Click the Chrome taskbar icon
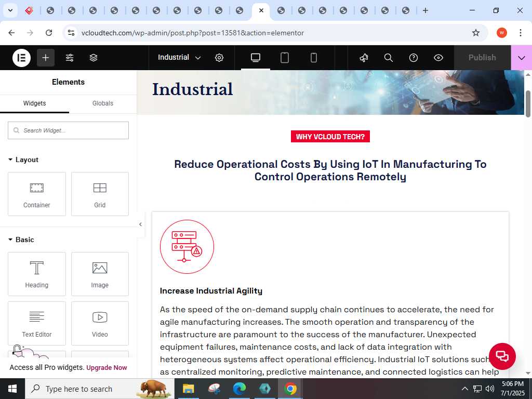The width and height of the screenshot is (532, 399). [290, 389]
